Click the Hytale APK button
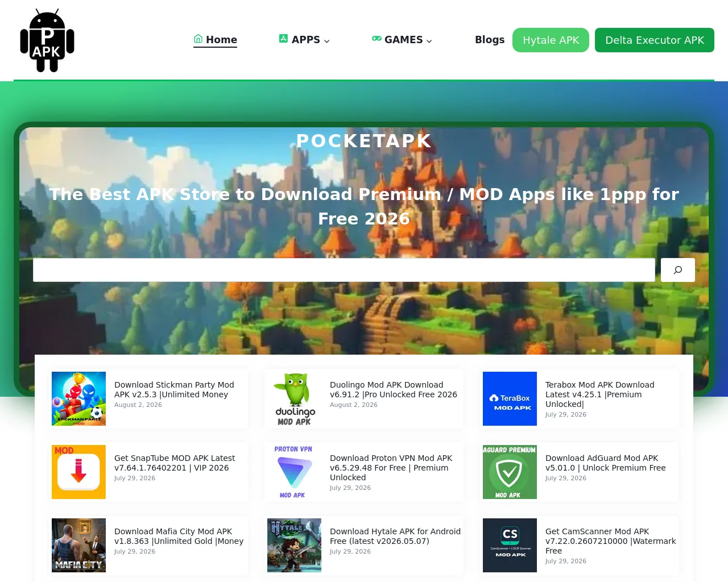The height and width of the screenshot is (582, 728). point(551,40)
